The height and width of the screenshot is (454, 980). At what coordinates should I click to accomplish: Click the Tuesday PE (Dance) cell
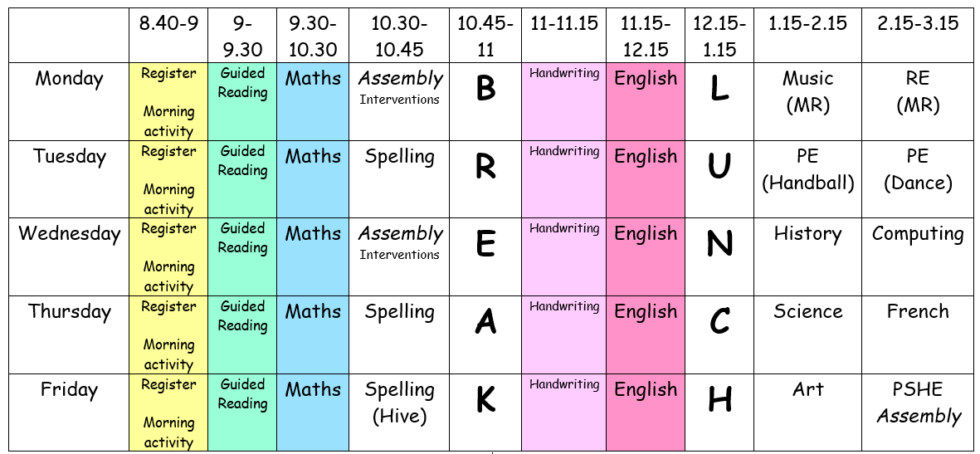[x=917, y=179]
